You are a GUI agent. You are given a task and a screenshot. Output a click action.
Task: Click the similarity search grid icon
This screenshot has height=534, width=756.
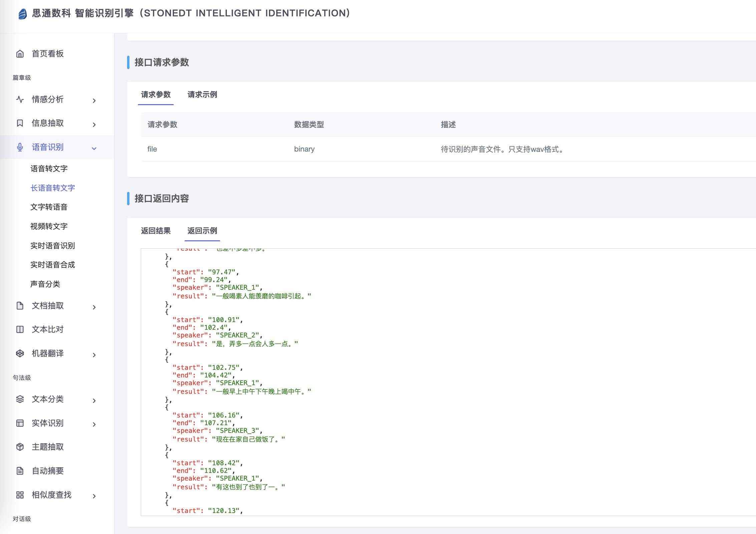pos(20,495)
